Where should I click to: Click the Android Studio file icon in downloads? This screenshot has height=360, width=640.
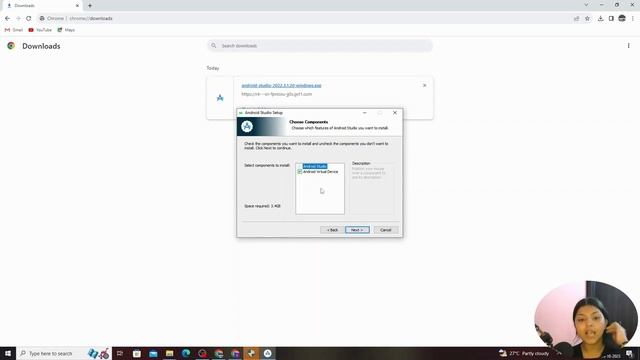click(x=220, y=98)
